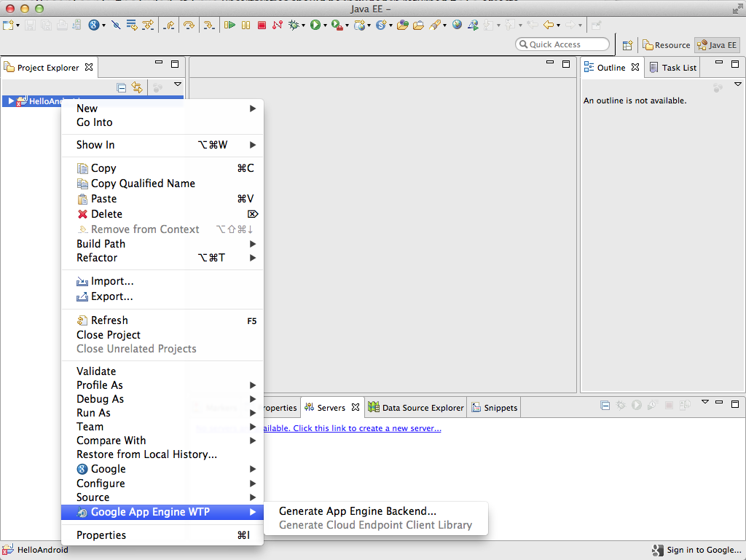746x560 pixels.
Task: Select Delete from the context menu
Action: (x=162, y=214)
